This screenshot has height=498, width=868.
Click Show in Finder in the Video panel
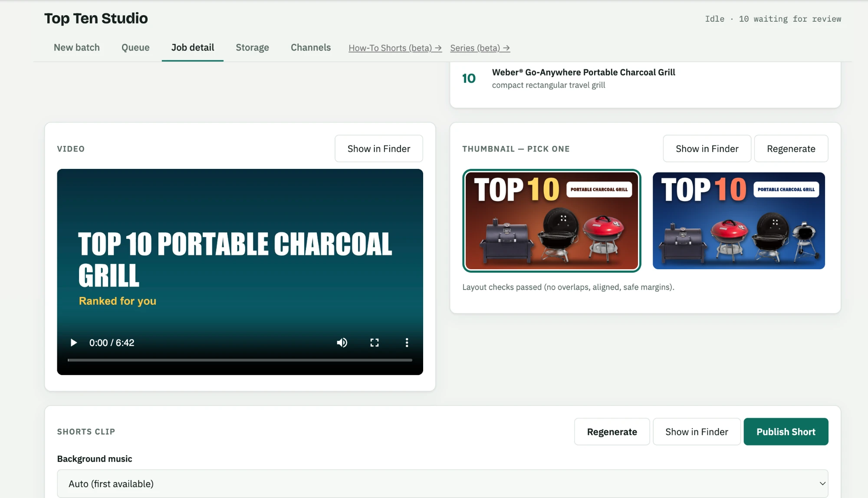pos(379,149)
